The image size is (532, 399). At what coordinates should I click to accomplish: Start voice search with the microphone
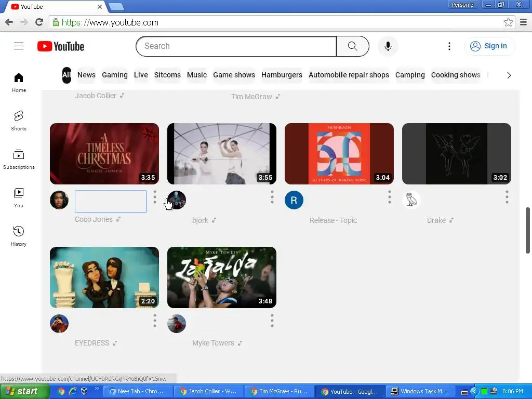[x=388, y=46]
